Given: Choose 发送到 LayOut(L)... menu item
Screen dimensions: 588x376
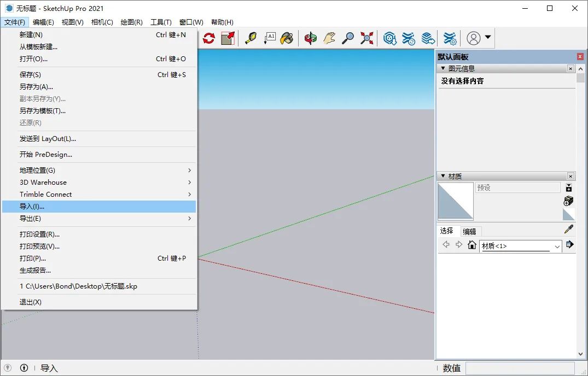Looking at the screenshot, I should click(99, 139).
